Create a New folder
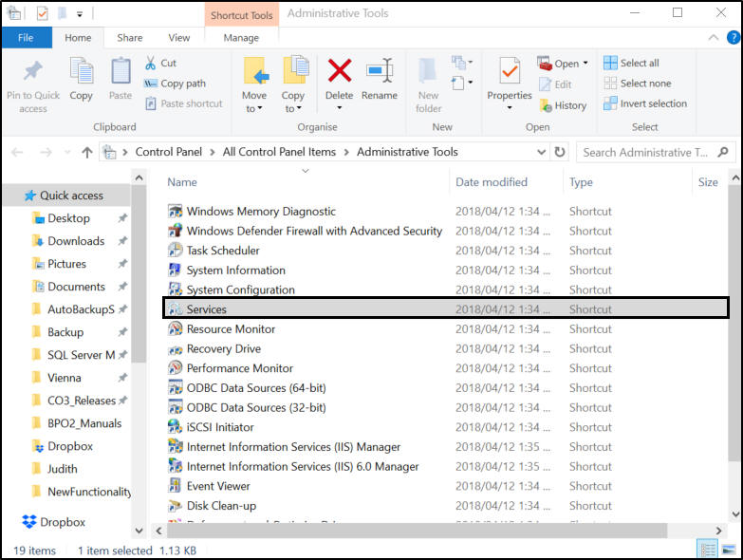The image size is (743, 560). tap(428, 85)
